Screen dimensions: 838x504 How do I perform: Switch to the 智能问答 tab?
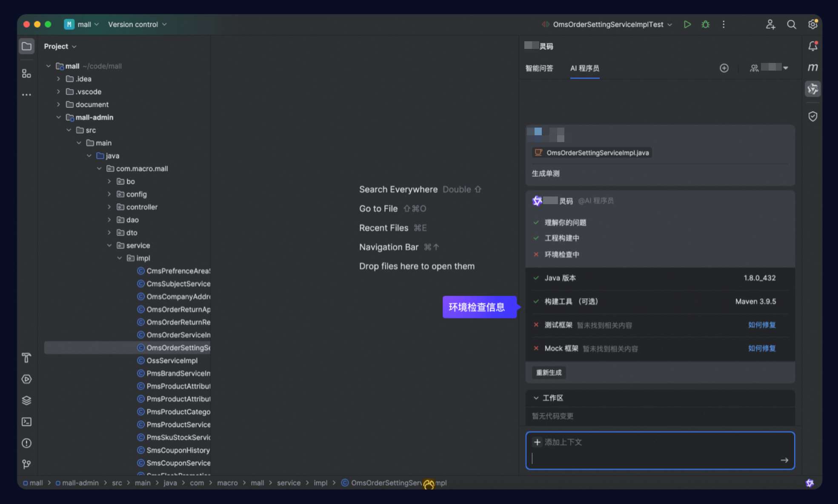539,68
